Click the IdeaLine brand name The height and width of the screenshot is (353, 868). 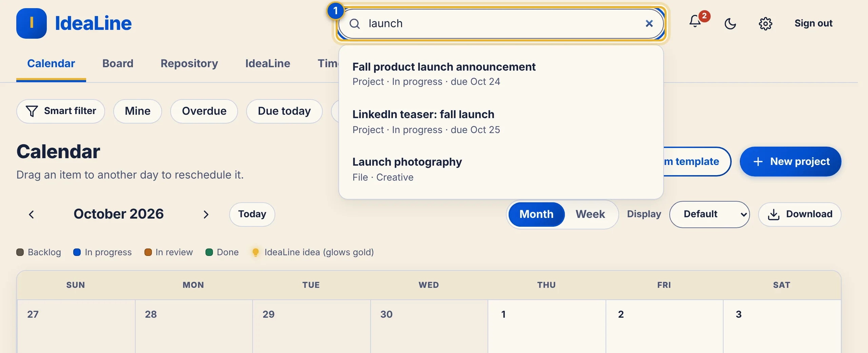click(93, 23)
